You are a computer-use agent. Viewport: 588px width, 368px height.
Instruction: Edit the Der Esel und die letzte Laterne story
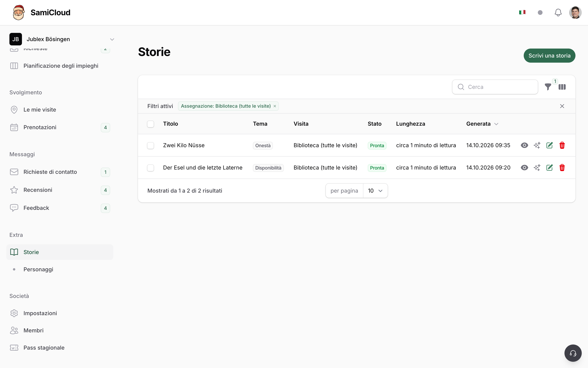coord(550,168)
